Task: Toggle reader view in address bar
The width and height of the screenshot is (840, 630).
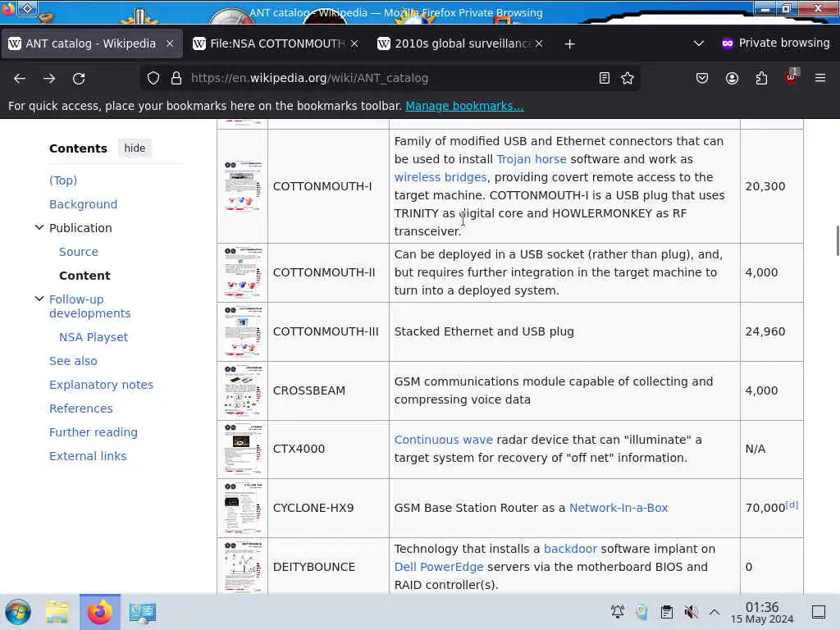Action: (x=605, y=78)
